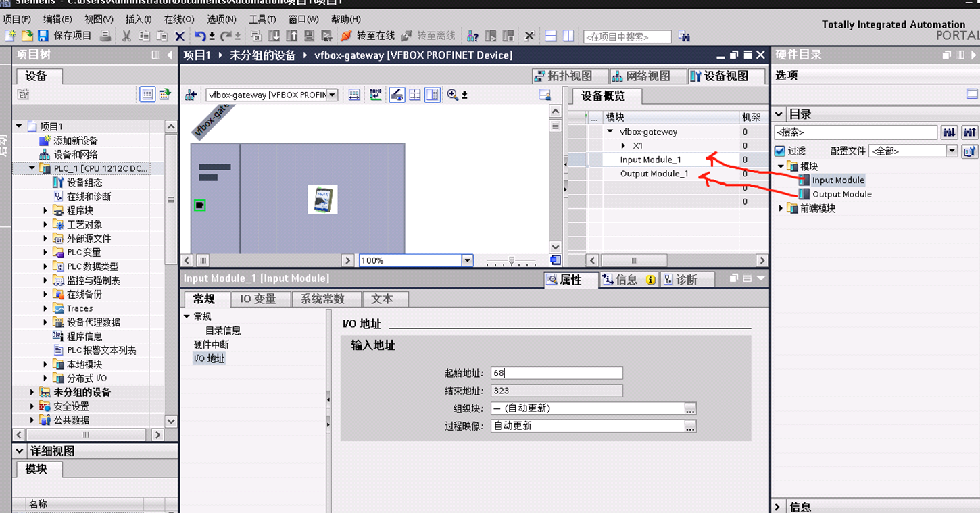
Task: Redo the last undone action
Action: point(226,36)
